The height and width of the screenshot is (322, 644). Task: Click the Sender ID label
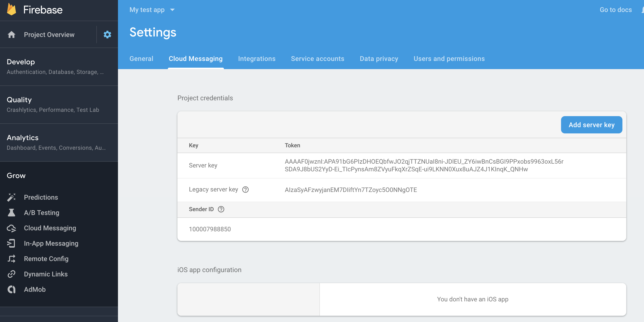point(201,209)
